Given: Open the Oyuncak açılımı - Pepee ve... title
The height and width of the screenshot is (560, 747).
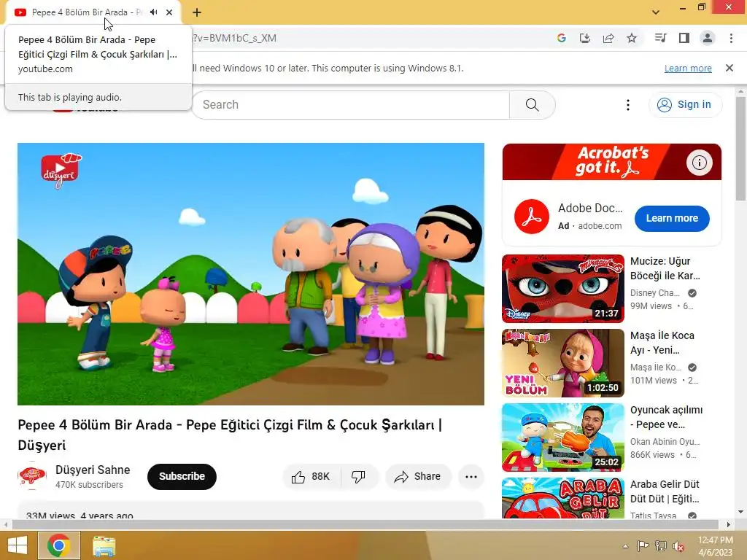Looking at the screenshot, I should pyautogui.click(x=666, y=417).
